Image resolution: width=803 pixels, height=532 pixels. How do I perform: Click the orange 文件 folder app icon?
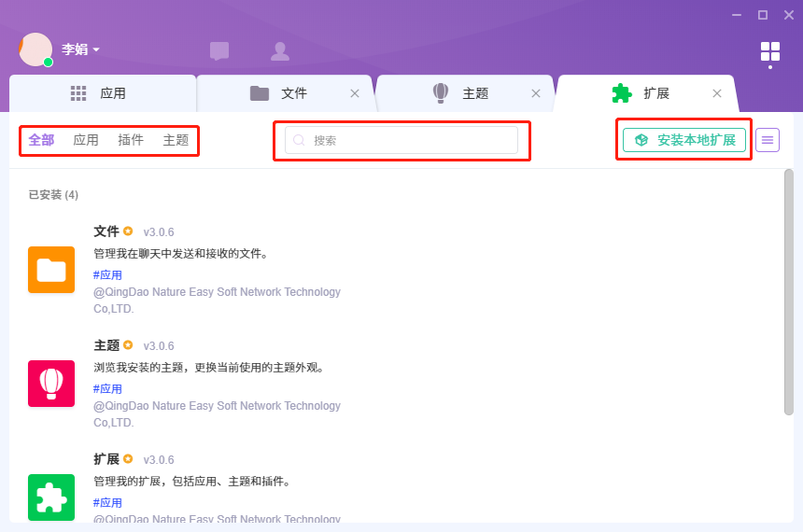(x=51, y=270)
